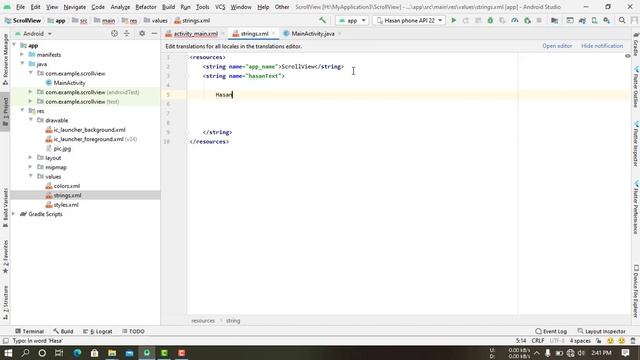The height and width of the screenshot is (360, 640).
Task: Open the Refactor menu
Action: click(146, 7)
